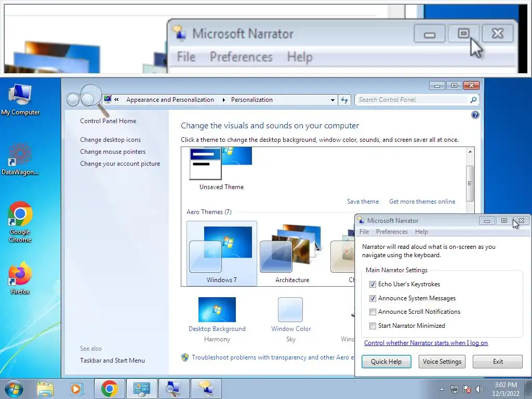Open My Computer desktop icon

click(20, 99)
